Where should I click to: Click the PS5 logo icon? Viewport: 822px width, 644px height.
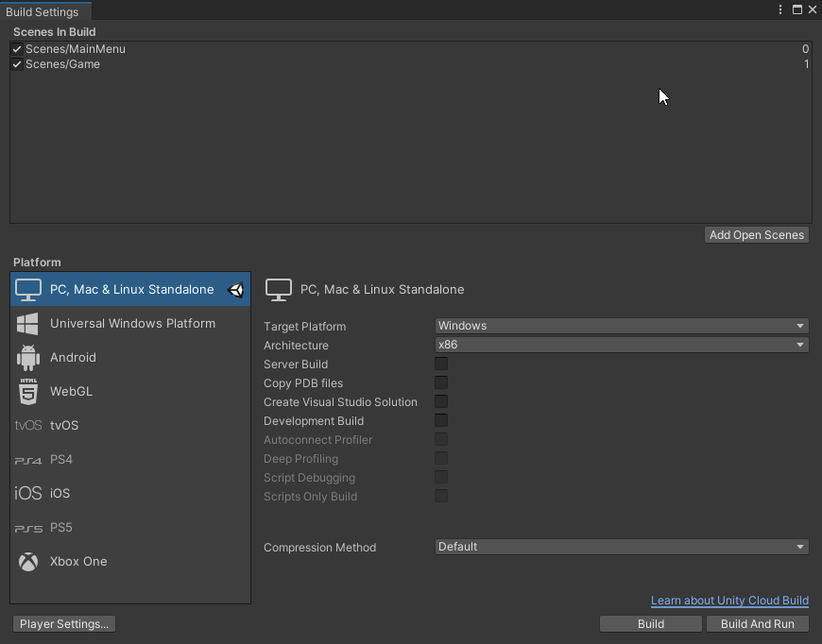tap(28, 529)
